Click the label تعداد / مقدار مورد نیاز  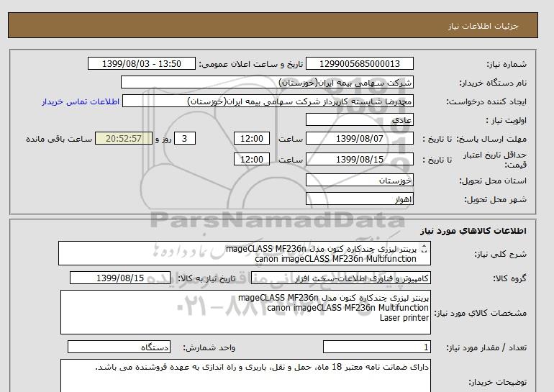486,348
